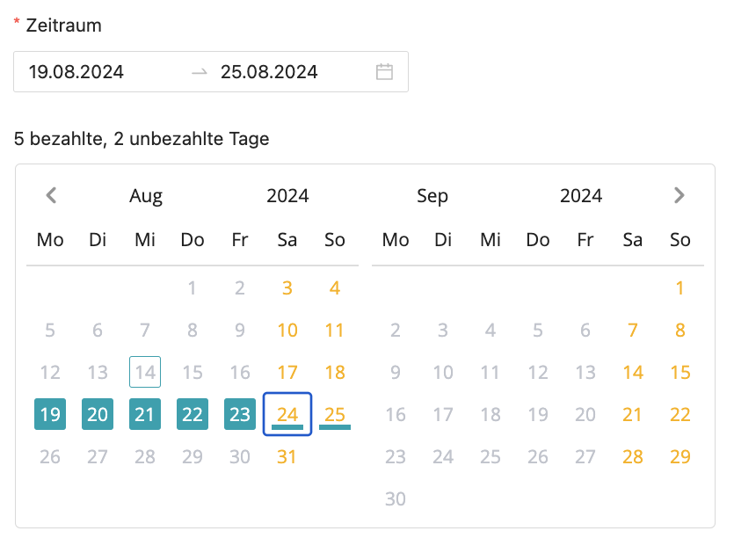
Task: Select August 21 in the calendar
Action: pos(145,414)
